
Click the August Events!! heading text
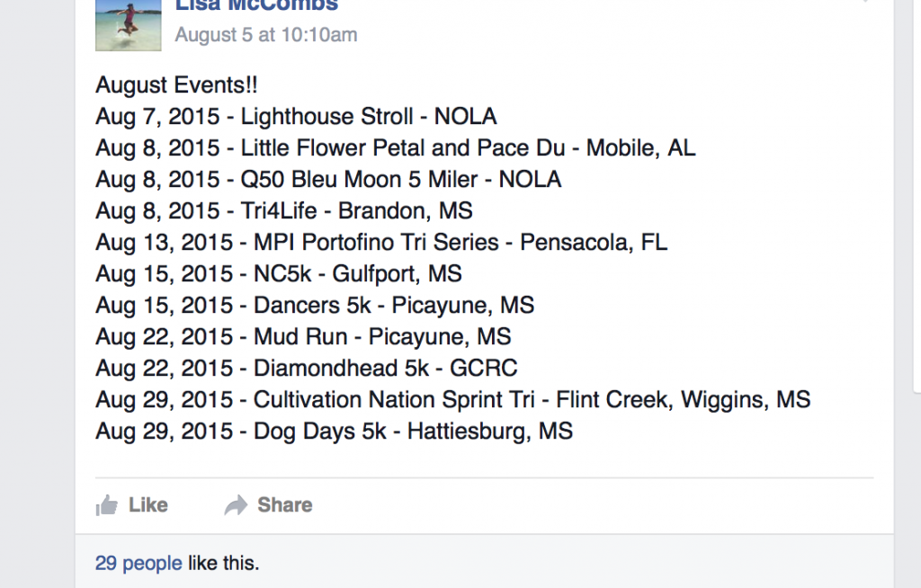[x=176, y=85]
